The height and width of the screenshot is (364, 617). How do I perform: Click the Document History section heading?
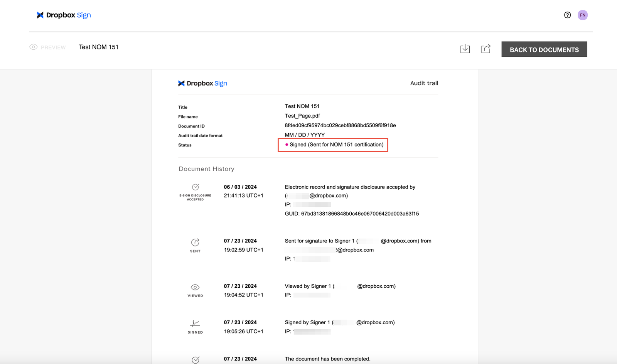(206, 169)
